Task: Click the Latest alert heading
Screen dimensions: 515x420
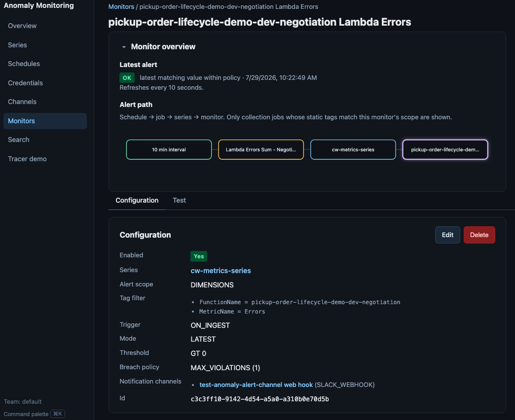Action: click(x=138, y=65)
